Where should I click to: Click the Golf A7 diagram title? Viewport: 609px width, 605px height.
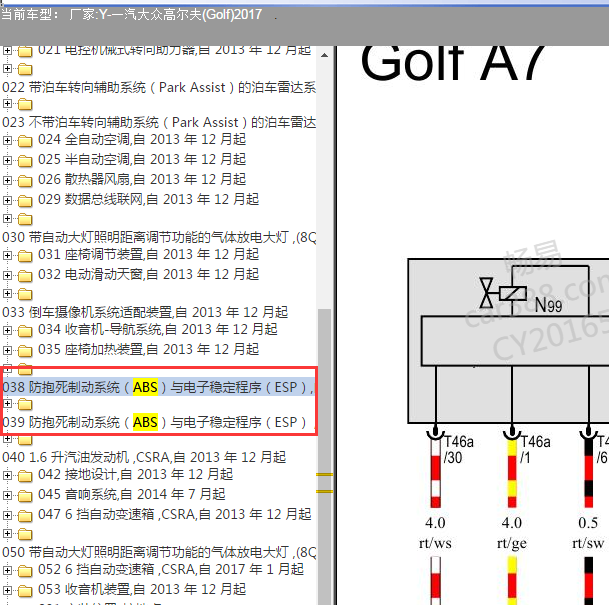pyautogui.click(x=453, y=62)
